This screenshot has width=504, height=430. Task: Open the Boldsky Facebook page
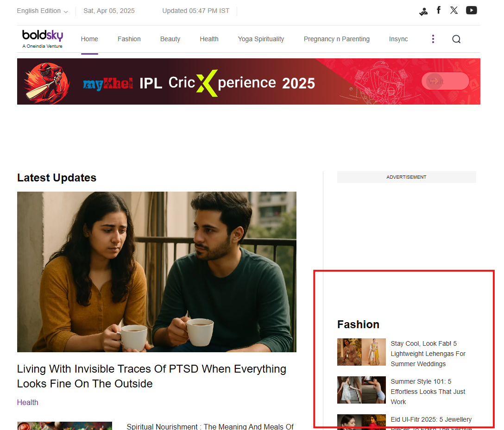tap(439, 10)
